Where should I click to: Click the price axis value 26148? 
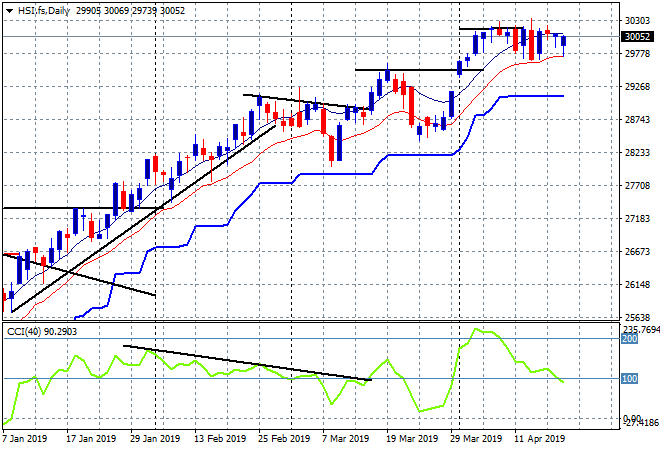[x=637, y=285]
